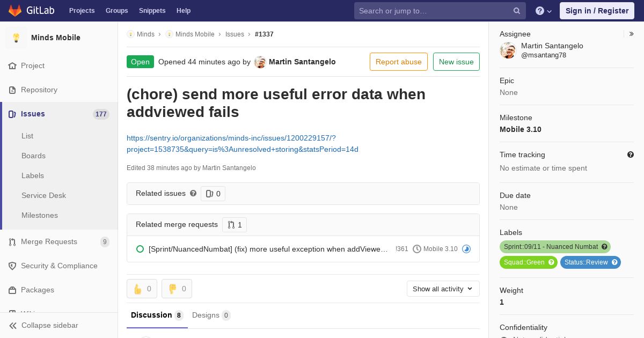Image resolution: width=644 pixels, height=338 pixels.
Task: Open the sentry.io issue link
Action: tap(243, 144)
